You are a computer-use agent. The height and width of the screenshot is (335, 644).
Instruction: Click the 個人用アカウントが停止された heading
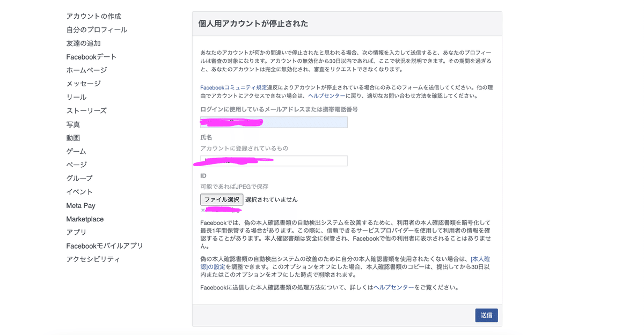tap(253, 24)
